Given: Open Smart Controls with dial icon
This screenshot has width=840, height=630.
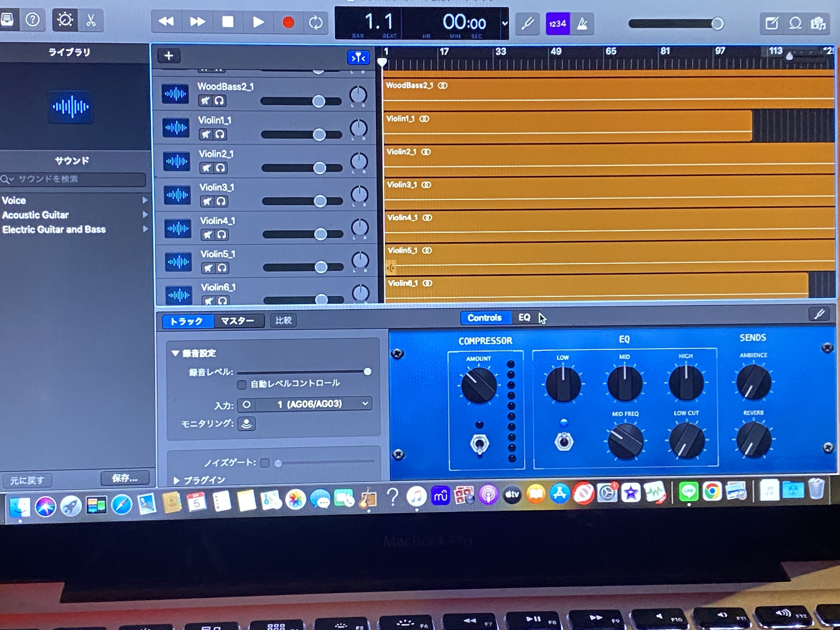Looking at the screenshot, I should pos(65,20).
